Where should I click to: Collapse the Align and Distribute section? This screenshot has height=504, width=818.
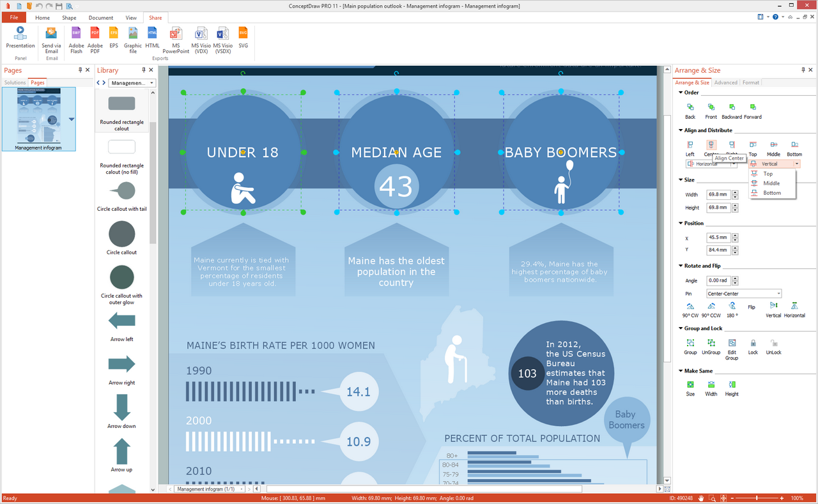[x=680, y=130]
